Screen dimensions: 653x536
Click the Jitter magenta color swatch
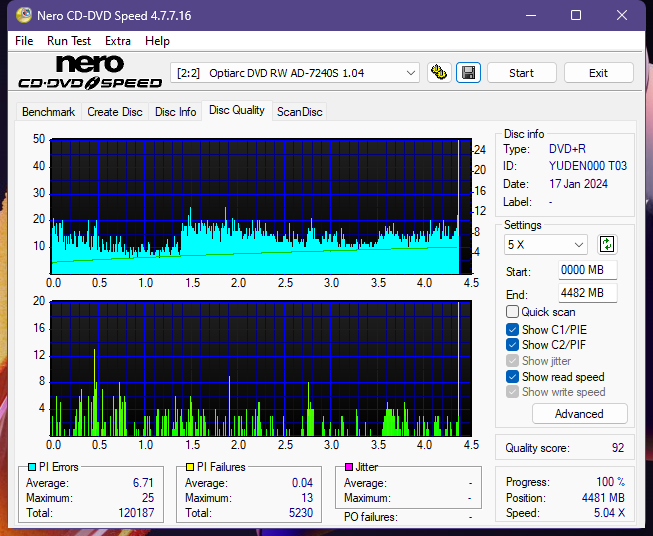click(x=349, y=467)
